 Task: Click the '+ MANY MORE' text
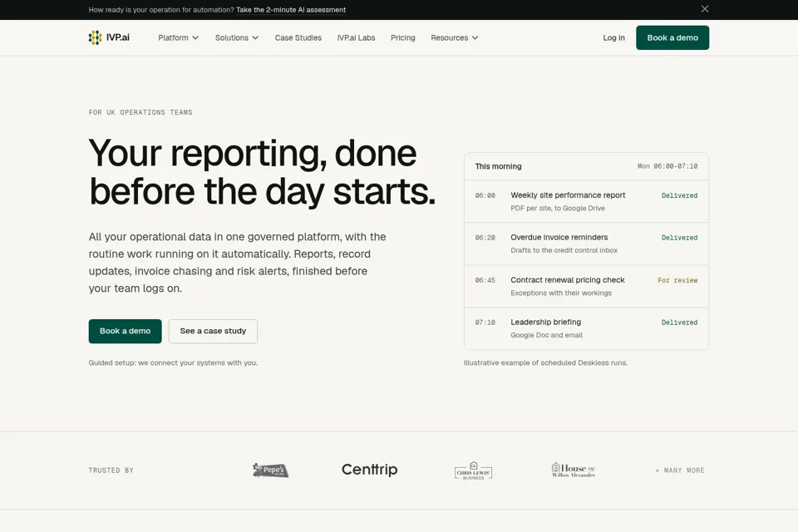click(x=680, y=470)
